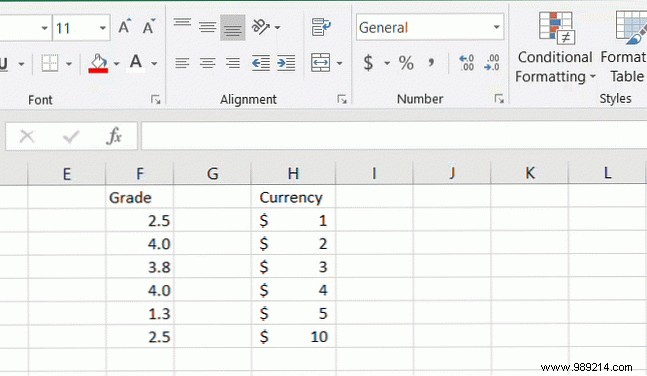Image resolution: width=647 pixels, height=376 pixels.
Task: Cancel entry with formula bar X
Action: [x=27, y=136]
